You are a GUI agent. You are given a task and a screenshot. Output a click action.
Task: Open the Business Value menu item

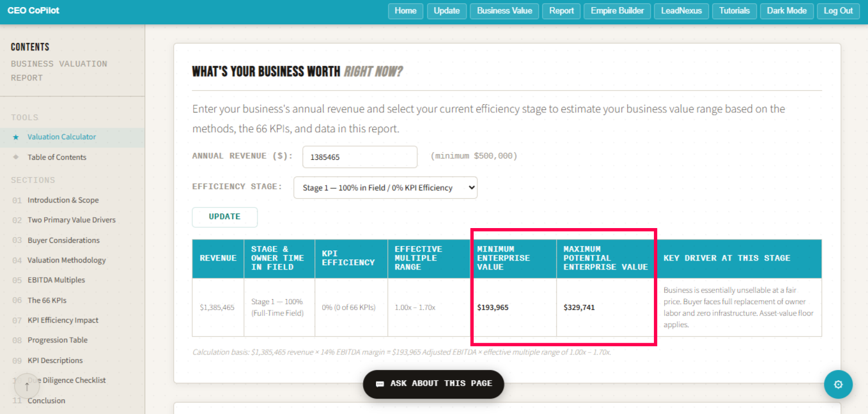click(504, 11)
